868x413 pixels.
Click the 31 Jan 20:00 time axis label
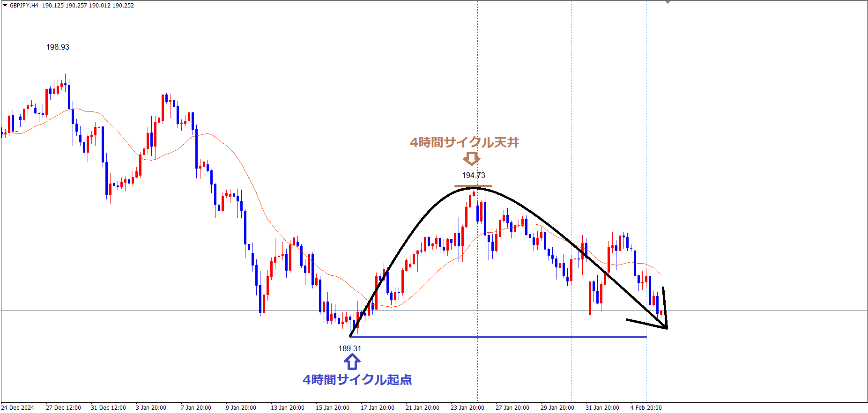[x=602, y=408]
